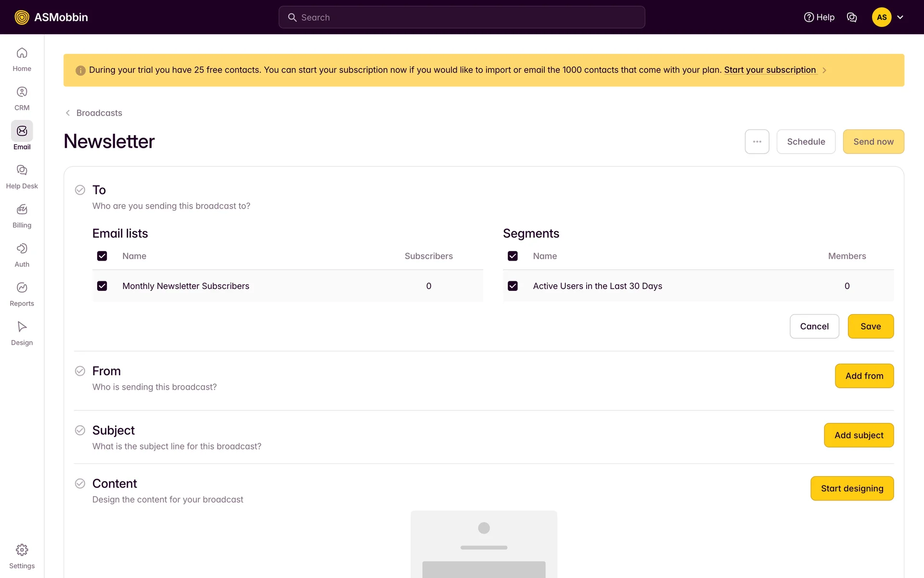Open the Billing sidebar icon

coord(22,210)
